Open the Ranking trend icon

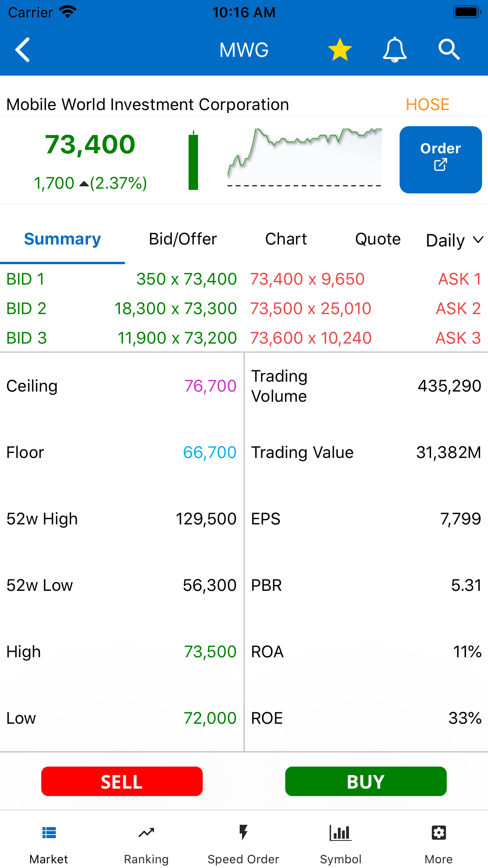tap(146, 833)
